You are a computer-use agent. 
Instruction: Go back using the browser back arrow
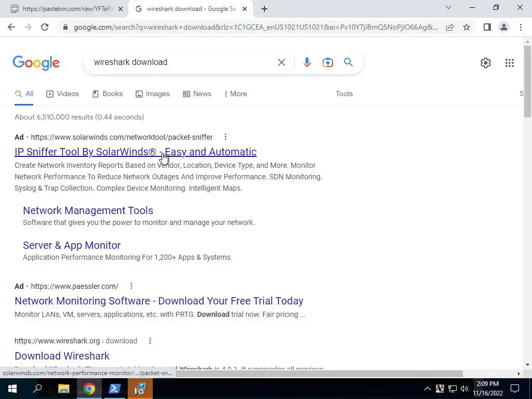pyautogui.click(x=11, y=27)
